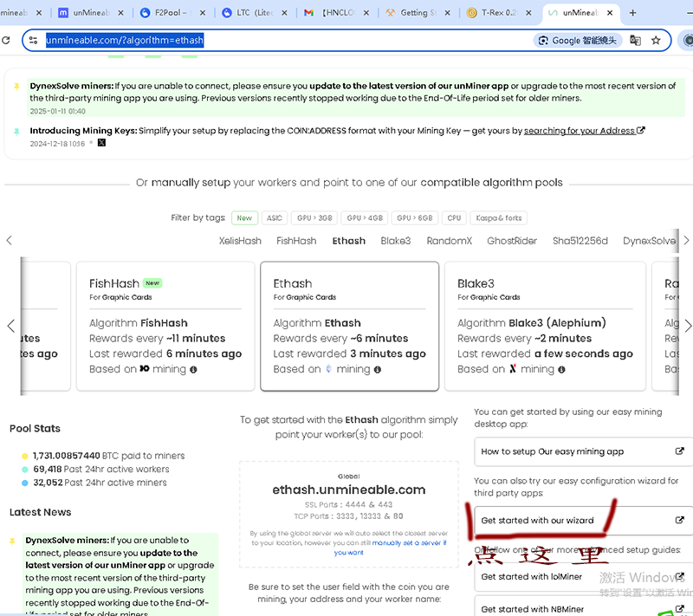The image size is (693, 616).
Task: Open a new browser tab with plus icon
Action: point(632,13)
